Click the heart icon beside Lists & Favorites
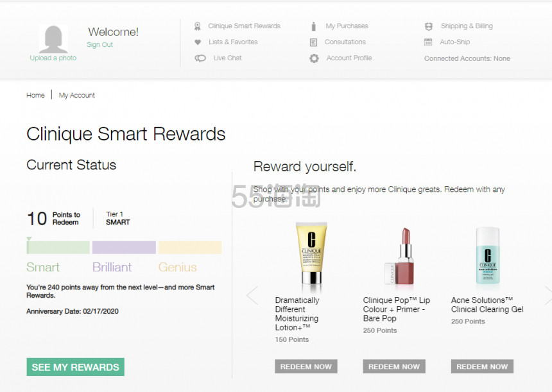The image size is (552, 392). 198,42
